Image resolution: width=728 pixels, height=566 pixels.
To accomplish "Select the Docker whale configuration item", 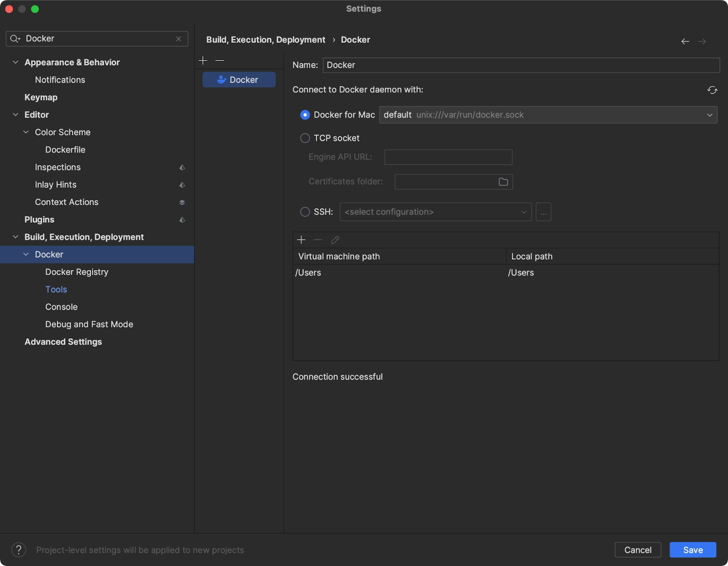I will 239,80.
